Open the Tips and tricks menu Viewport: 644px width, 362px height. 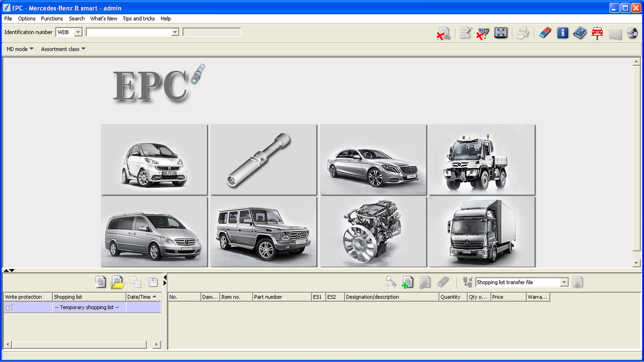(139, 19)
